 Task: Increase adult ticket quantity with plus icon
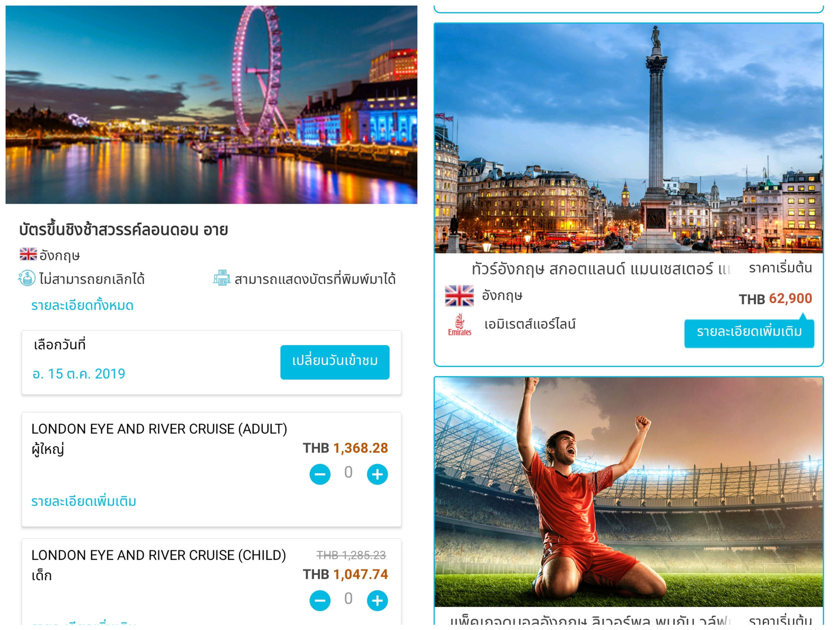tap(377, 474)
